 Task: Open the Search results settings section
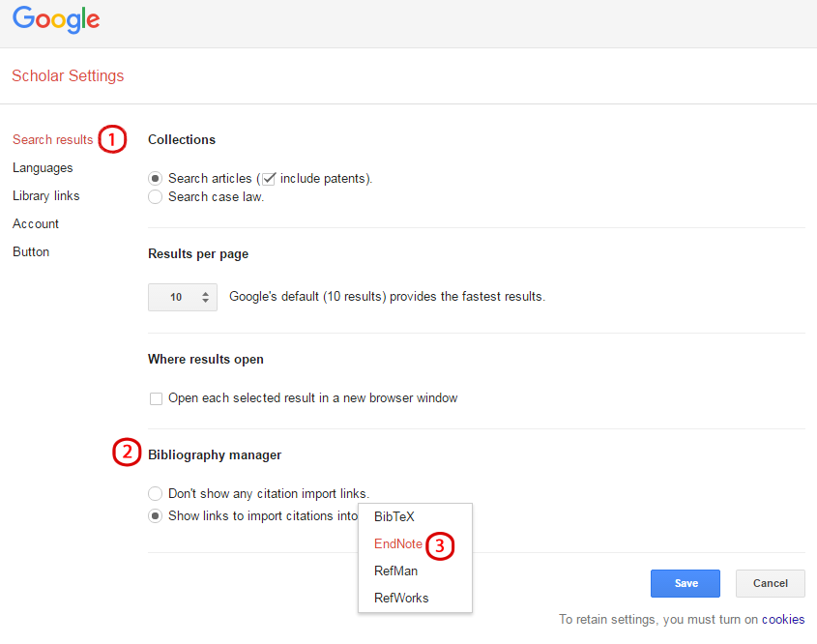tap(52, 139)
